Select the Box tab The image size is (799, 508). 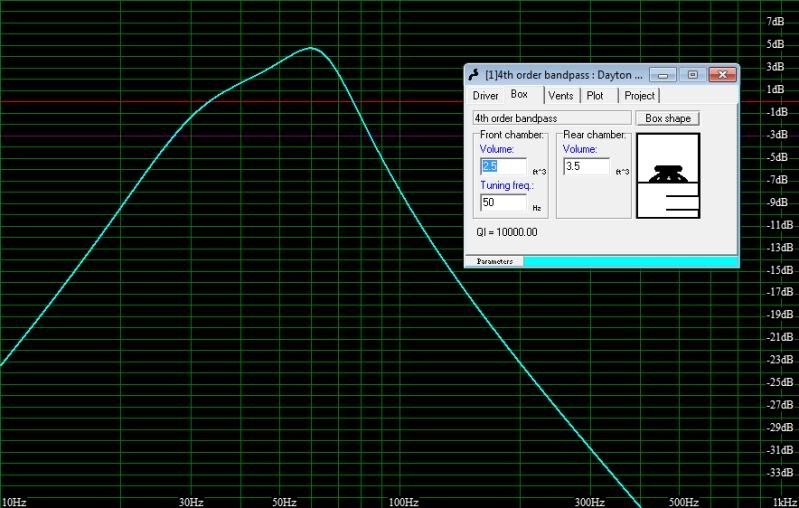[x=519, y=95]
